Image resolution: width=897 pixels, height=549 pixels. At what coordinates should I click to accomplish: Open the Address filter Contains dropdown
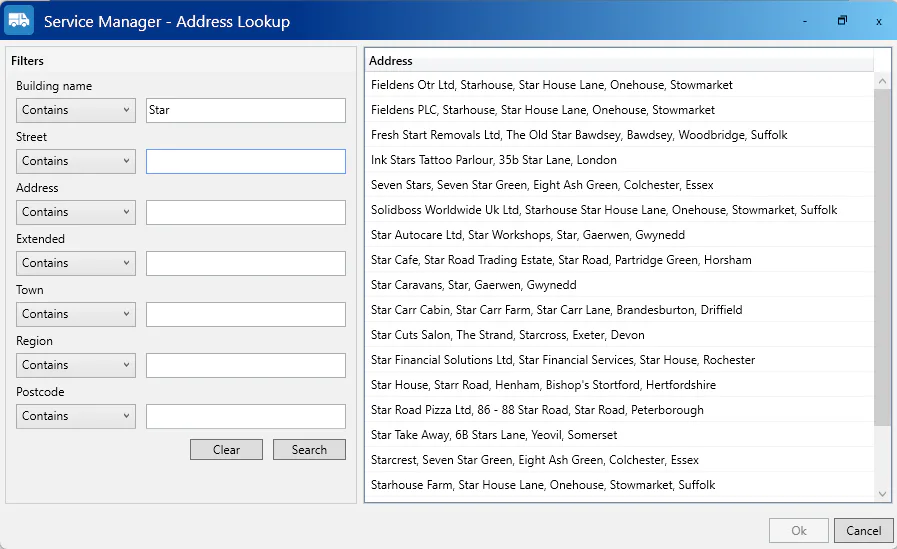pos(76,212)
